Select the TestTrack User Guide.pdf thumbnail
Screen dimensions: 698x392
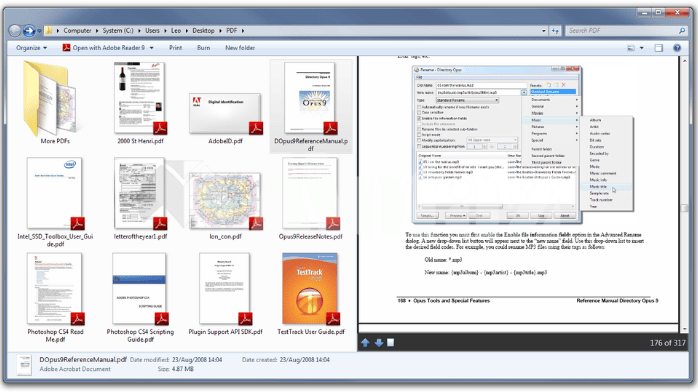(310, 289)
